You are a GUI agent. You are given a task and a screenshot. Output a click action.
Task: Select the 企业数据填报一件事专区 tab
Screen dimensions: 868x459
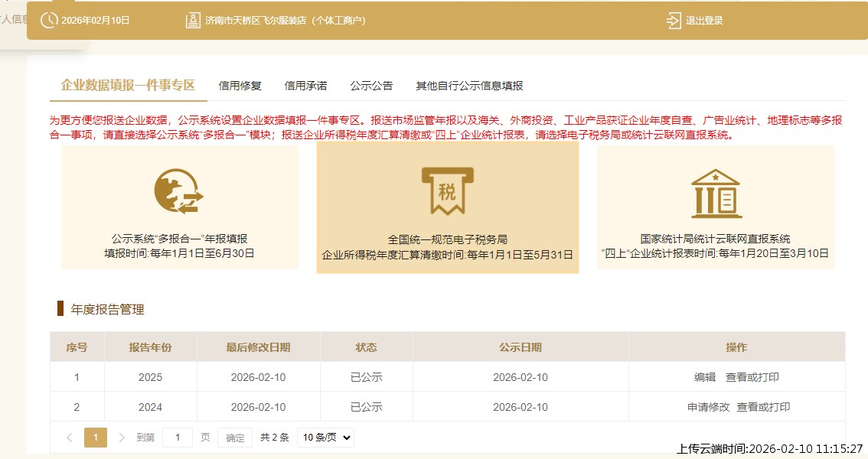[127, 85]
